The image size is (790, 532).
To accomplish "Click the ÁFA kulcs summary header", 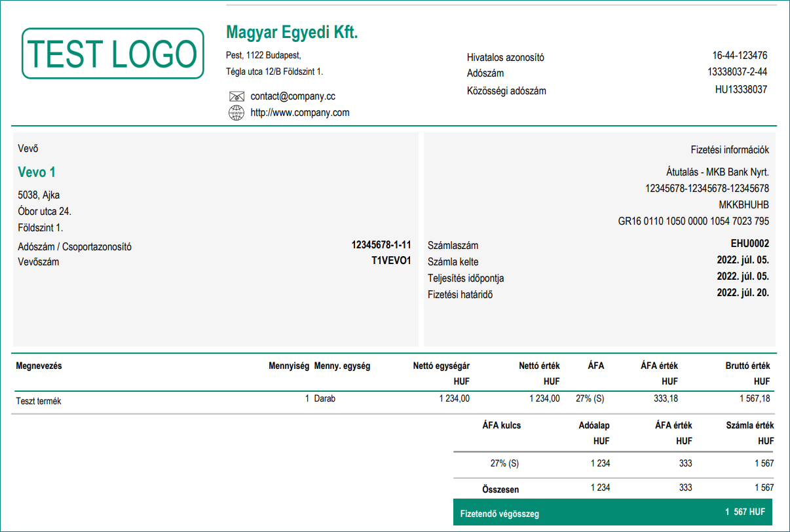I will coord(501,425).
